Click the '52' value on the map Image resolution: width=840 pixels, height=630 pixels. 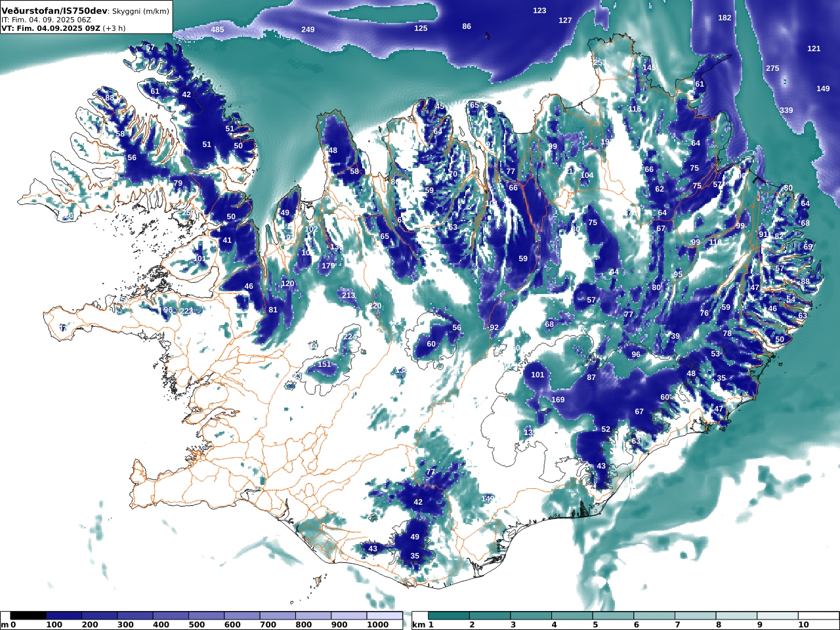point(606,429)
